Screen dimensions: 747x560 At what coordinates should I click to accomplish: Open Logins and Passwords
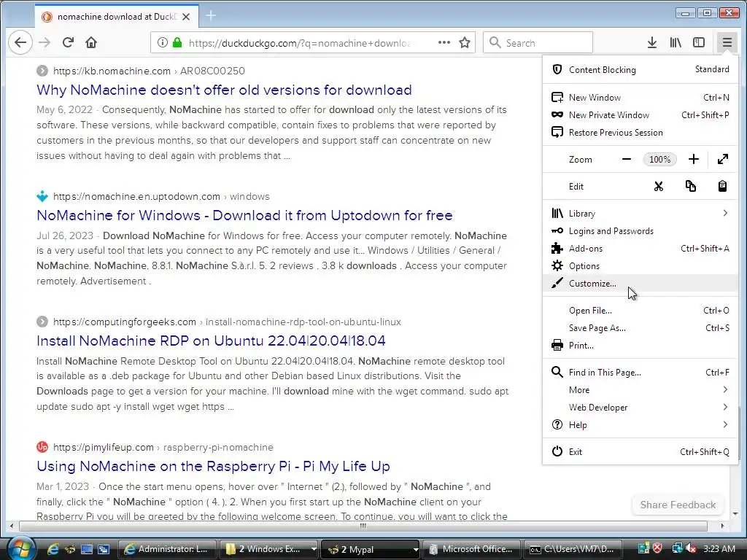640,231
